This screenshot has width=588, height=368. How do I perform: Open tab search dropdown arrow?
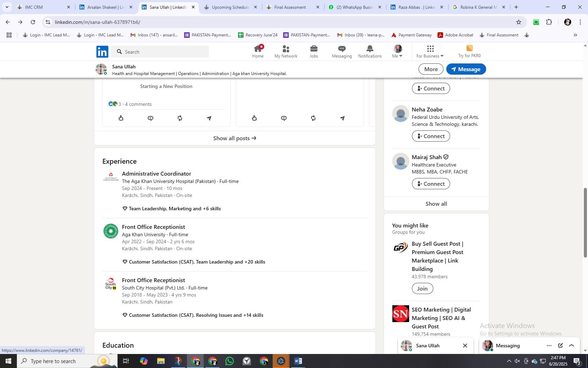(x=7, y=7)
